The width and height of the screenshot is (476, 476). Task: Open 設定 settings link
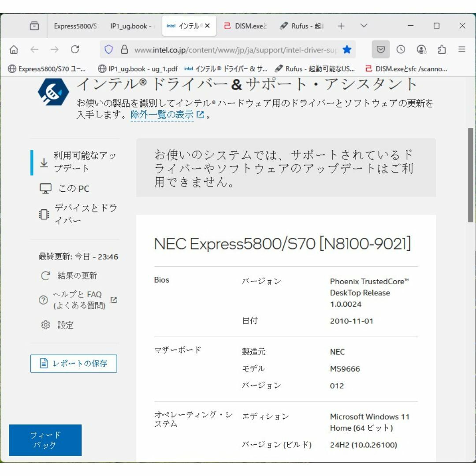[x=58, y=325]
